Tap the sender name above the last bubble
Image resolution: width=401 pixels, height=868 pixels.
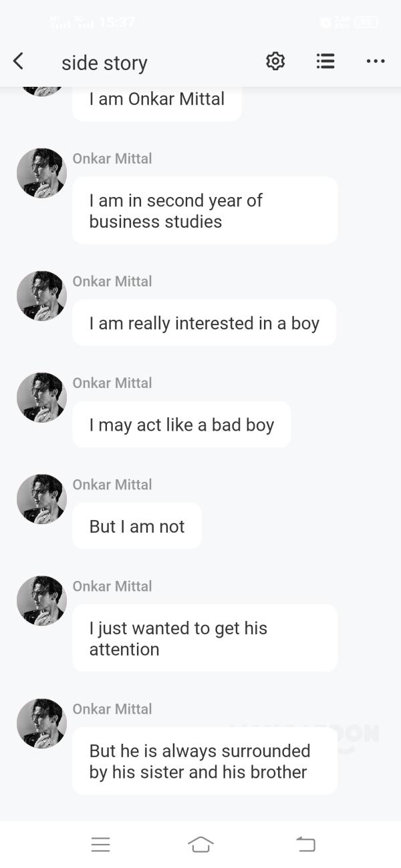[x=112, y=708]
